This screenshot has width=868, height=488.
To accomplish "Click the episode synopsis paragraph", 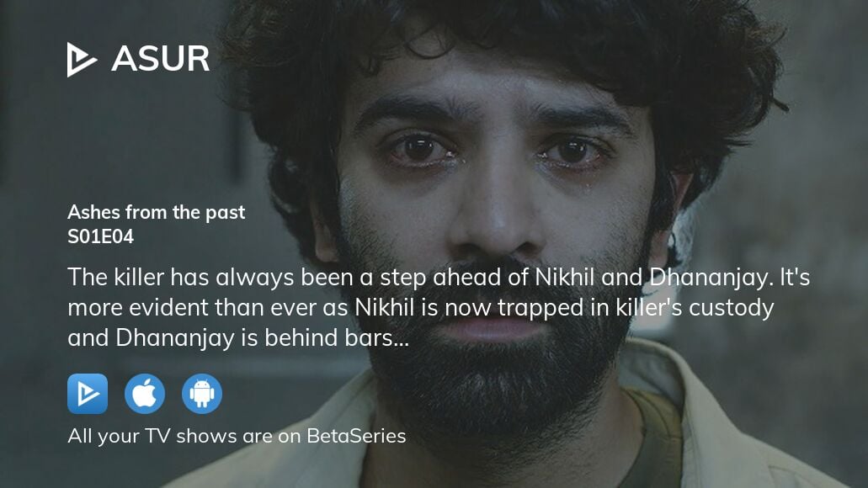I will pyautogui.click(x=439, y=307).
